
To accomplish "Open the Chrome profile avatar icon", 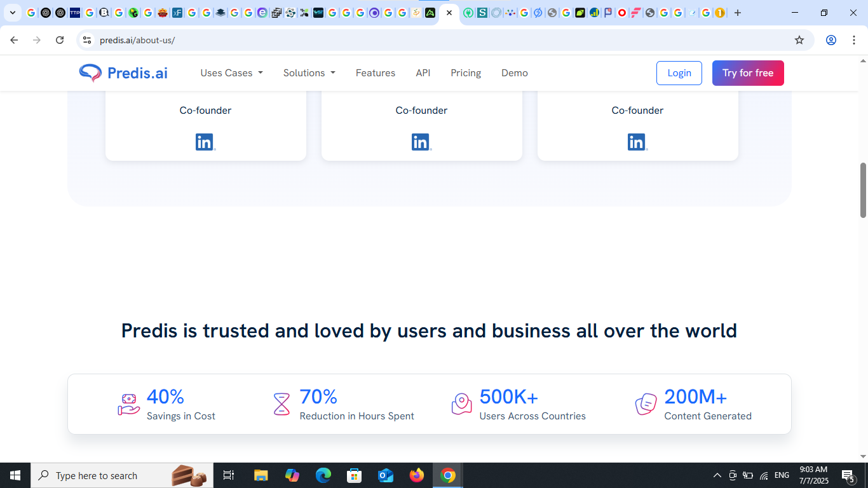I will (831, 40).
